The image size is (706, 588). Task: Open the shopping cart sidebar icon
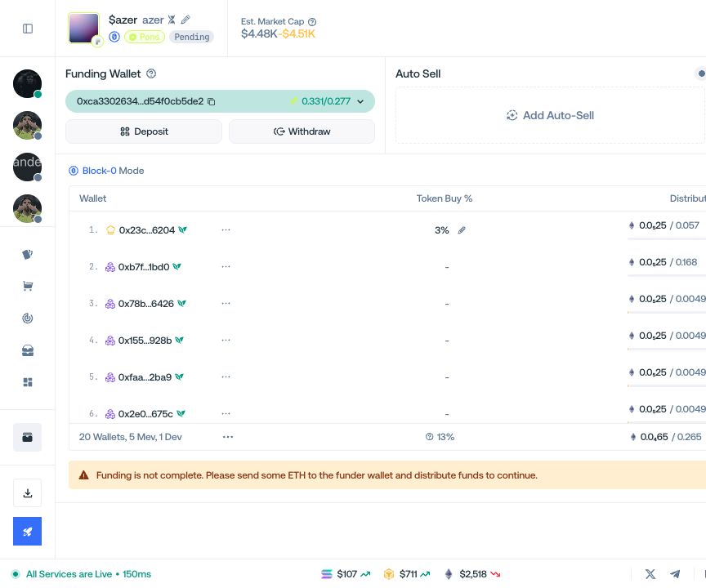click(28, 286)
